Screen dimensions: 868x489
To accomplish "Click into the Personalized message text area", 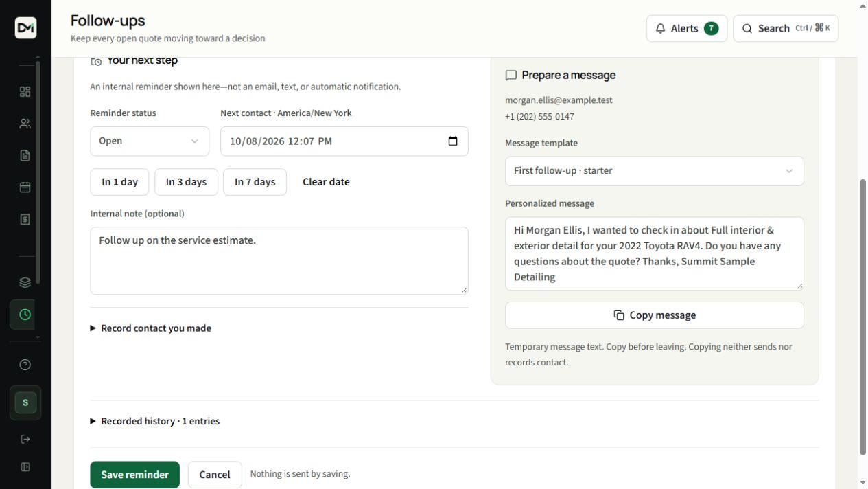I will pos(654,253).
